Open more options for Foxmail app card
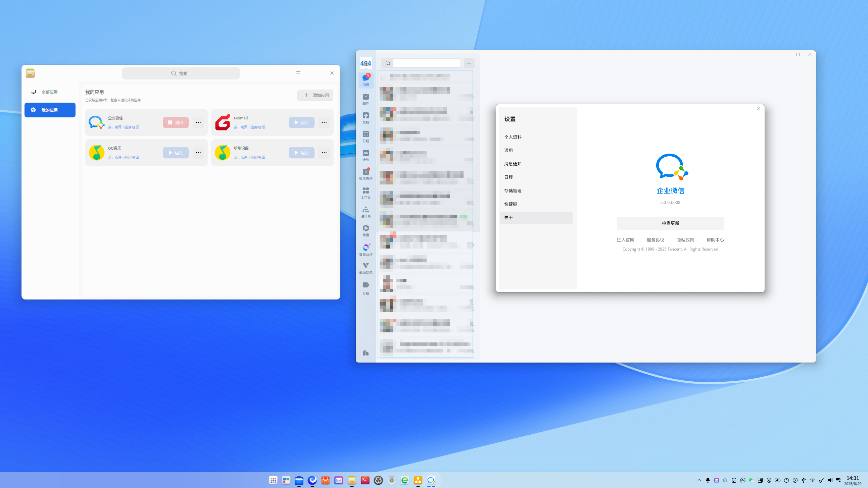 click(324, 123)
